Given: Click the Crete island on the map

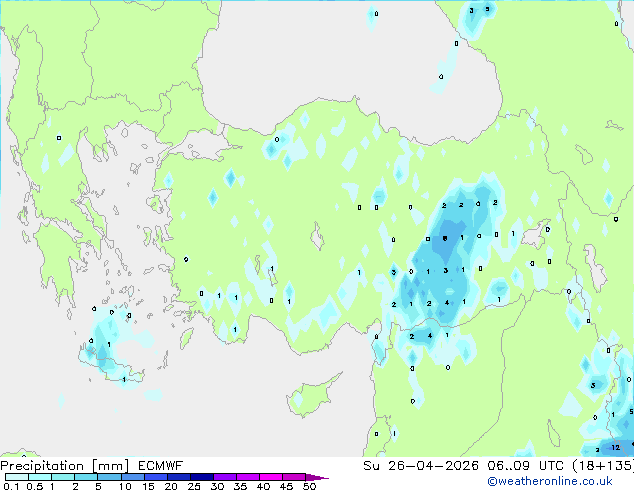Looking at the screenshot, I should [x=109, y=364].
